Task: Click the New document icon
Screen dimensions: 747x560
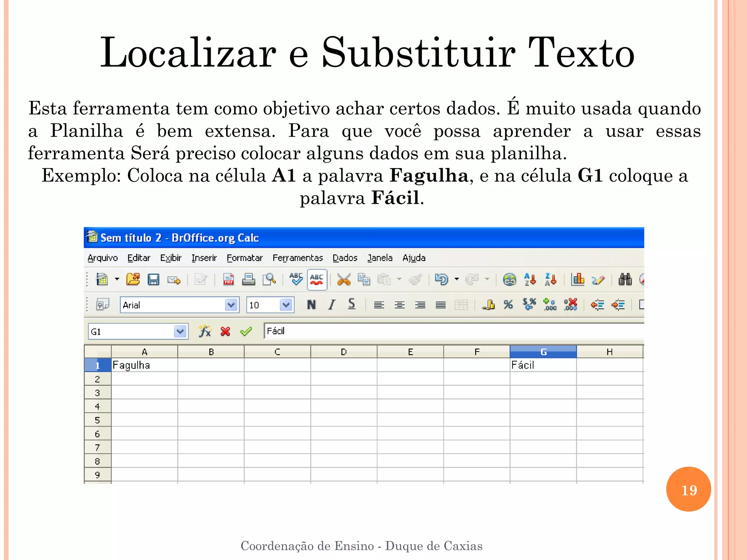Action: pos(102,280)
